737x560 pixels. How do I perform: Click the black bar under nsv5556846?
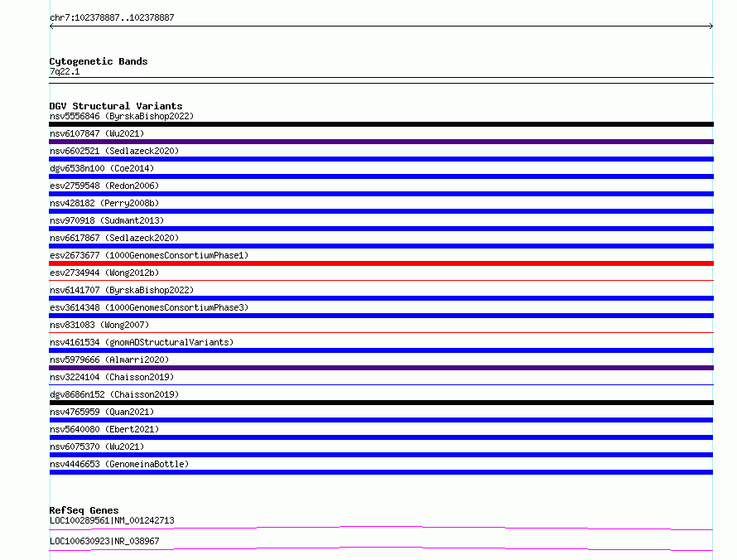(x=381, y=124)
